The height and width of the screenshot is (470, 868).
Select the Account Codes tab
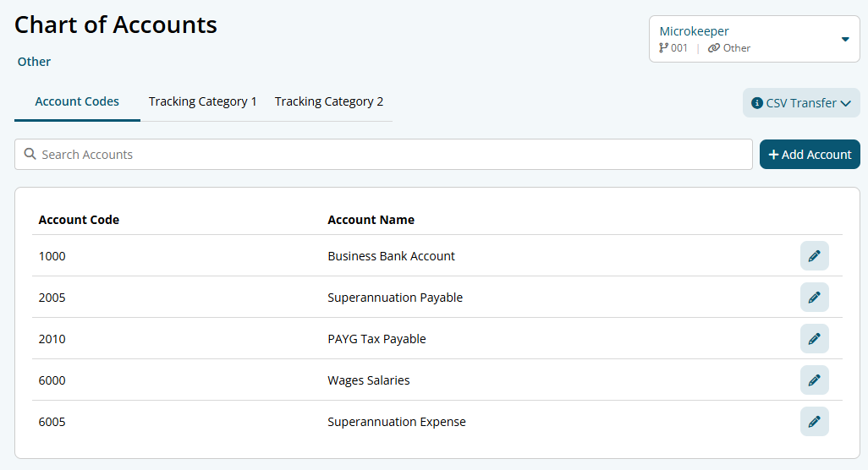coord(77,101)
